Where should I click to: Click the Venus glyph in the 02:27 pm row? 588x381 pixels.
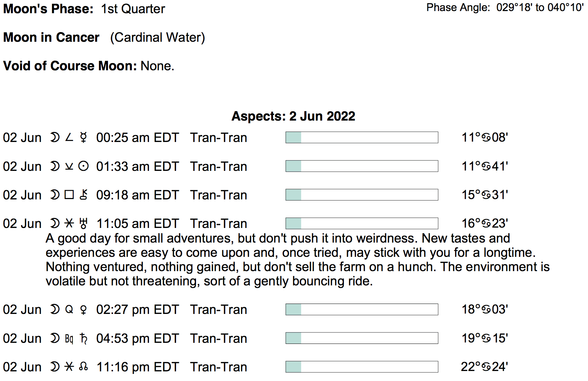[83, 309]
